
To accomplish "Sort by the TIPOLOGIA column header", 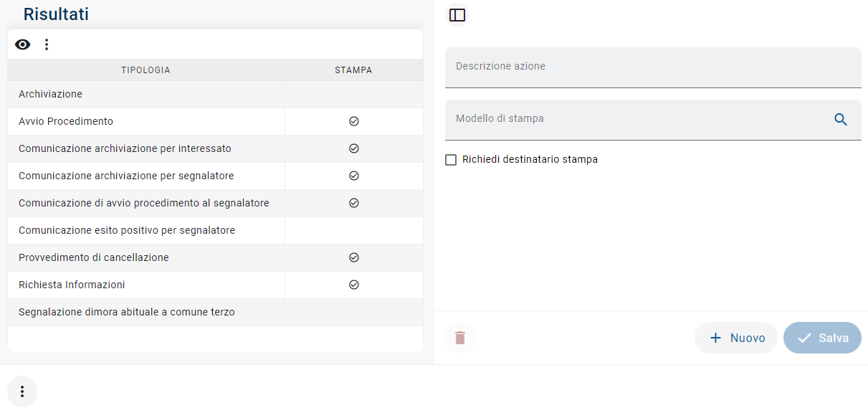I will coord(146,70).
